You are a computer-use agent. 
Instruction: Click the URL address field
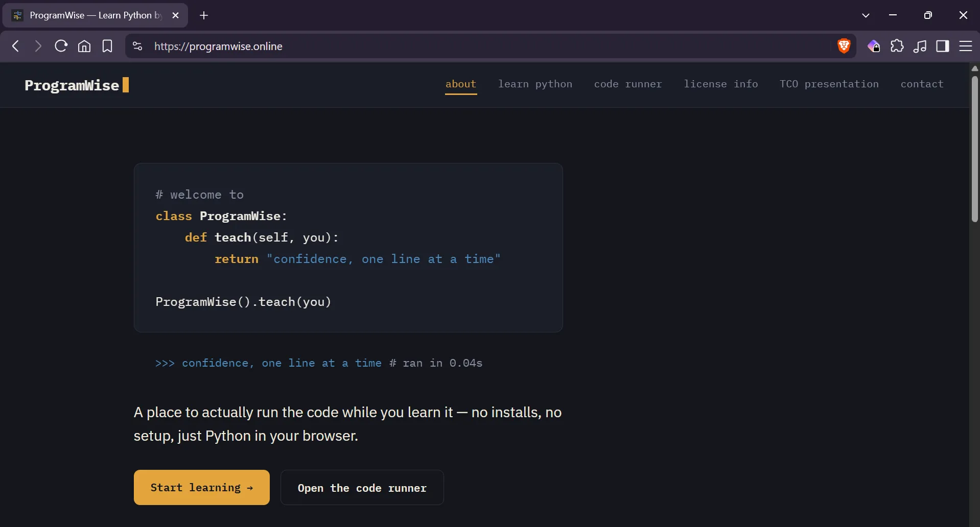pyautogui.click(x=491, y=46)
